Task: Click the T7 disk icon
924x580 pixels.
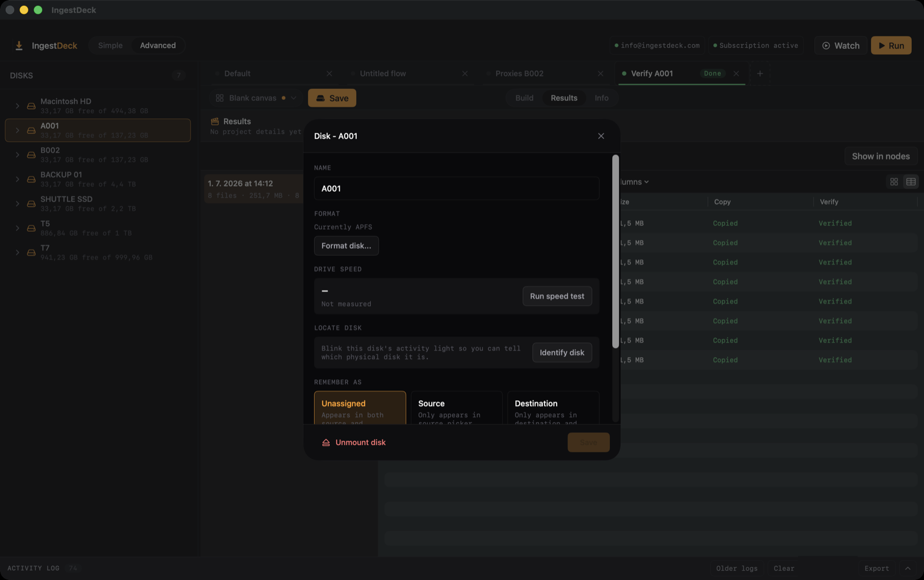Action: [31, 252]
